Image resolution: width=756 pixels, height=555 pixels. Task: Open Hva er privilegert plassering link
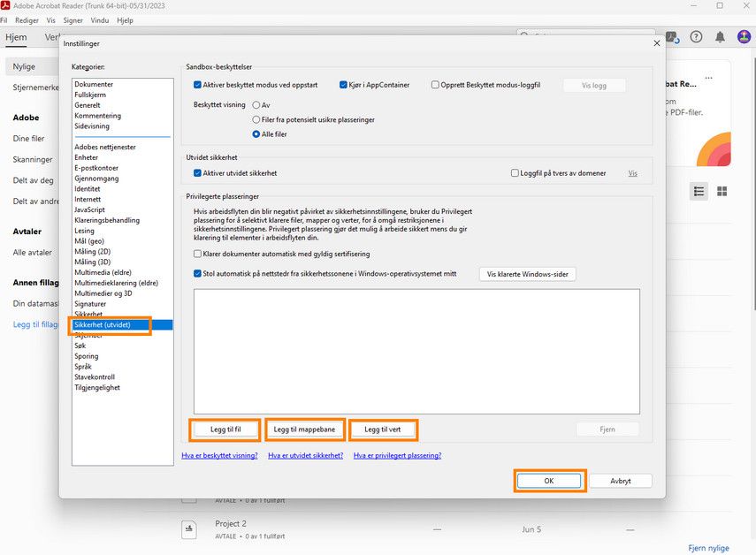tap(397, 455)
